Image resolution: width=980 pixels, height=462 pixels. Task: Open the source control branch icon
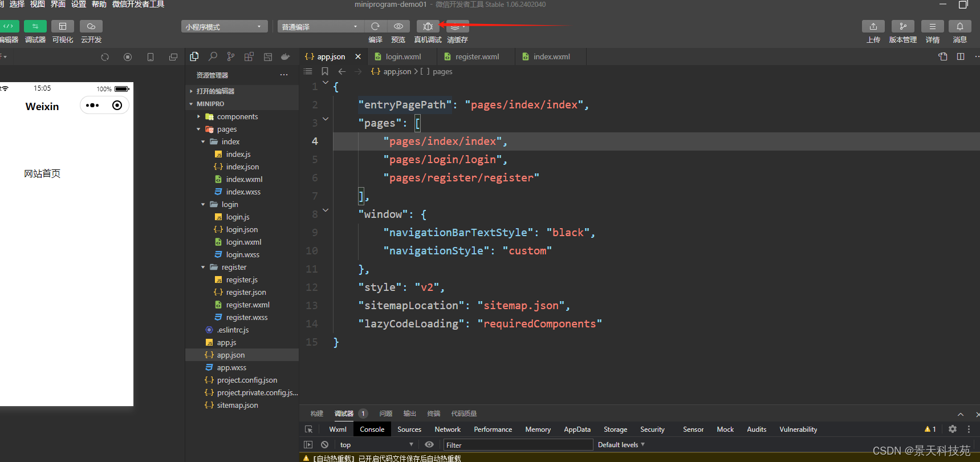pyautogui.click(x=231, y=56)
